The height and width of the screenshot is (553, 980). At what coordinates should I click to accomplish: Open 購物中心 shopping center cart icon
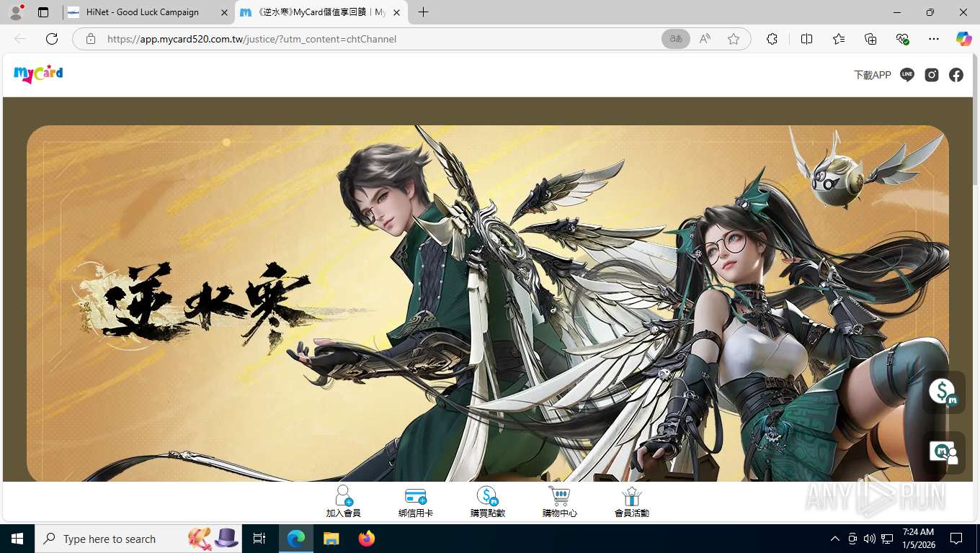coord(560,502)
